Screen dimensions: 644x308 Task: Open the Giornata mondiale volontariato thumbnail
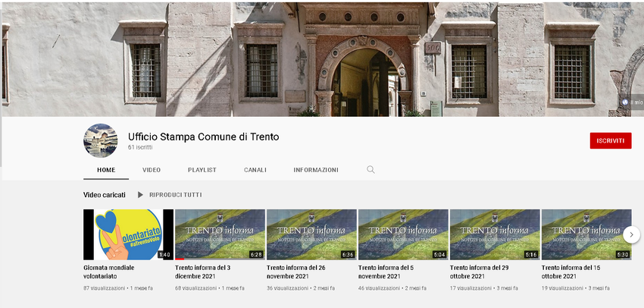(x=128, y=234)
